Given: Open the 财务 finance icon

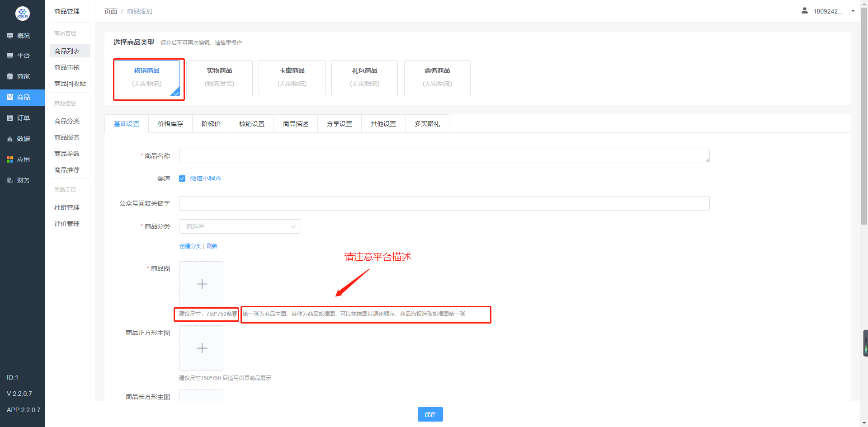Looking at the screenshot, I should click(10, 180).
